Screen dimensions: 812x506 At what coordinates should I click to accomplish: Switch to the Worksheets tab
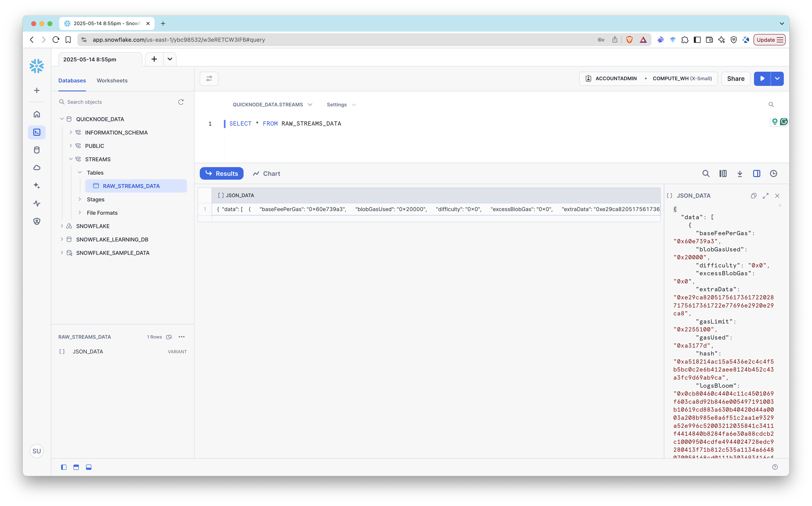pos(112,81)
